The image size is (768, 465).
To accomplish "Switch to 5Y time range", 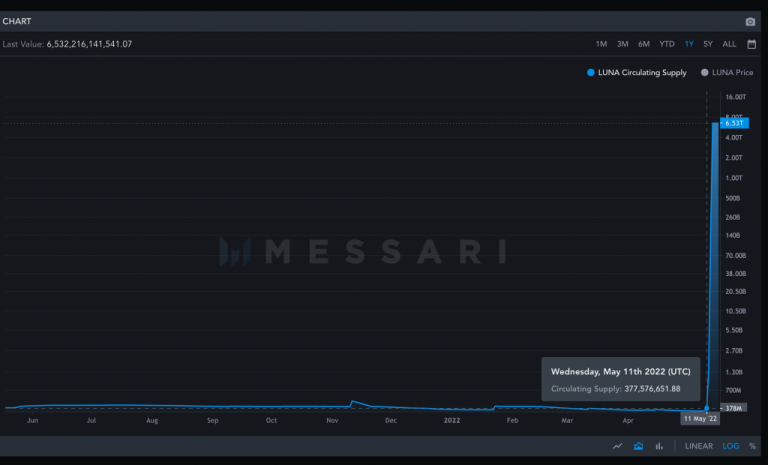I will coord(708,44).
